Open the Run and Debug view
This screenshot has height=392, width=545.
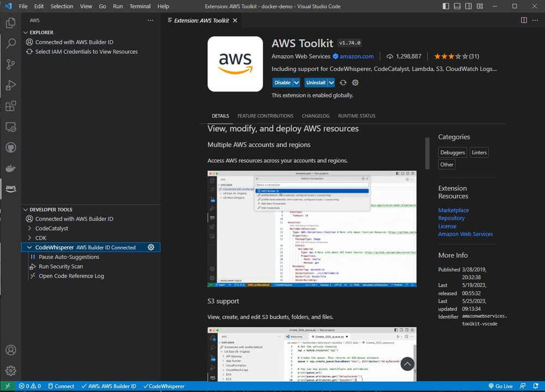(10, 85)
